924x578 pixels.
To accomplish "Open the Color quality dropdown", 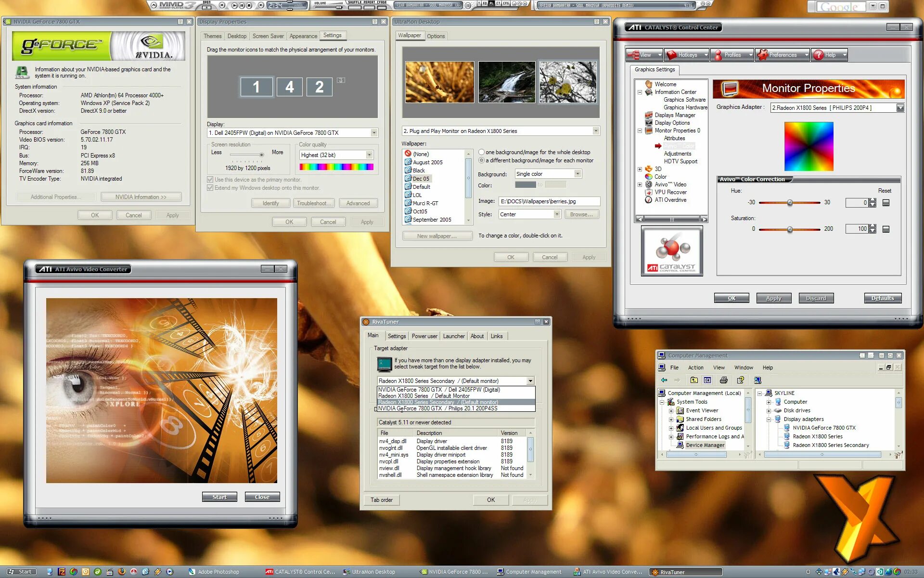I will click(369, 155).
